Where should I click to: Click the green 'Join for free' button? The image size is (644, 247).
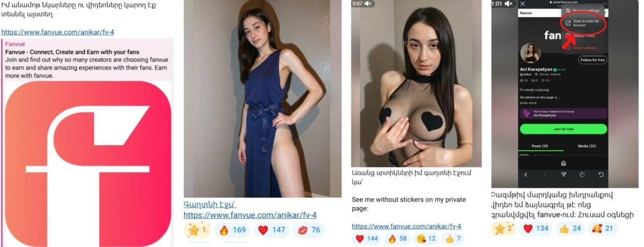[x=563, y=129]
